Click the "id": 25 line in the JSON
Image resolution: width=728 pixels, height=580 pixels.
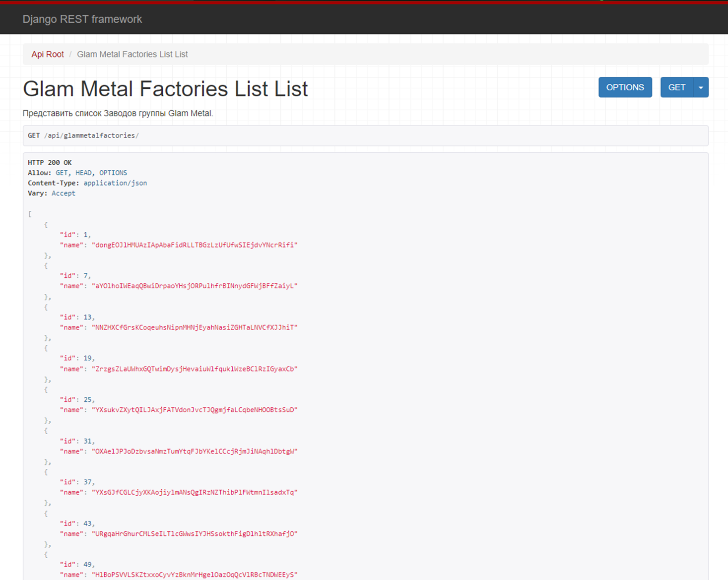[77, 400]
